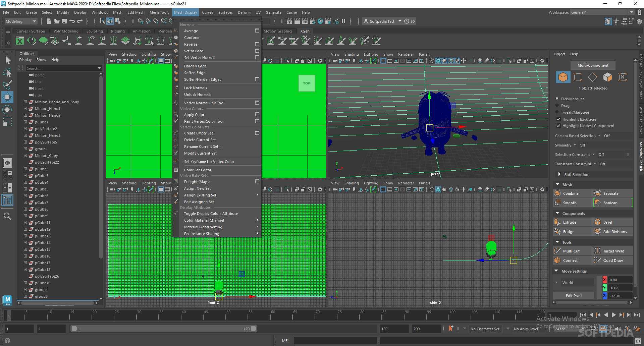Screen dimensions: 644x346
Task: Select the arrow Select tool in toolbox
Action: click(7, 60)
